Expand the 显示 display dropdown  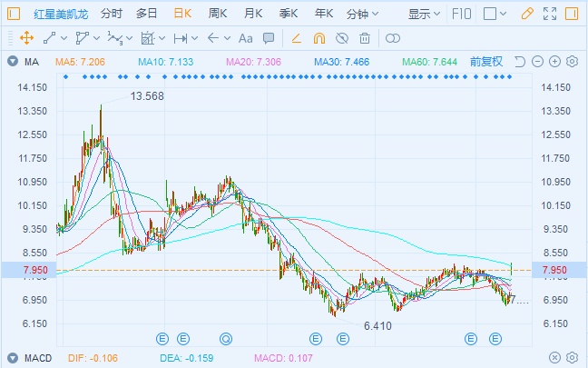click(424, 14)
